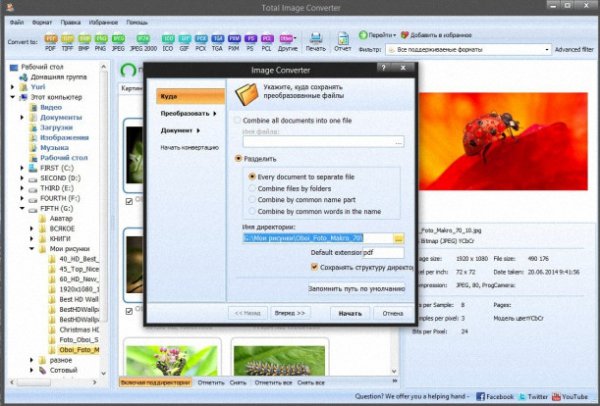Click the JPEG format icon
This screenshot has height=406, width=600.
118,42
